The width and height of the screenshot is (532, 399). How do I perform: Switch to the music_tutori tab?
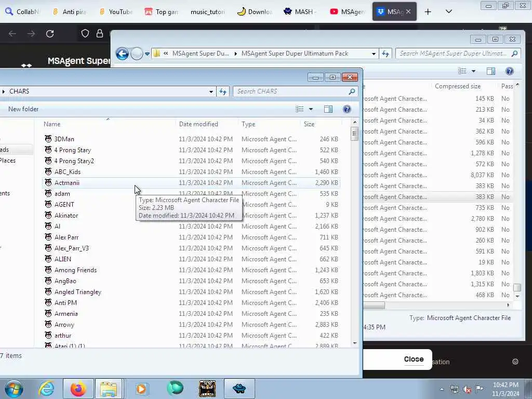coord(208,12)
